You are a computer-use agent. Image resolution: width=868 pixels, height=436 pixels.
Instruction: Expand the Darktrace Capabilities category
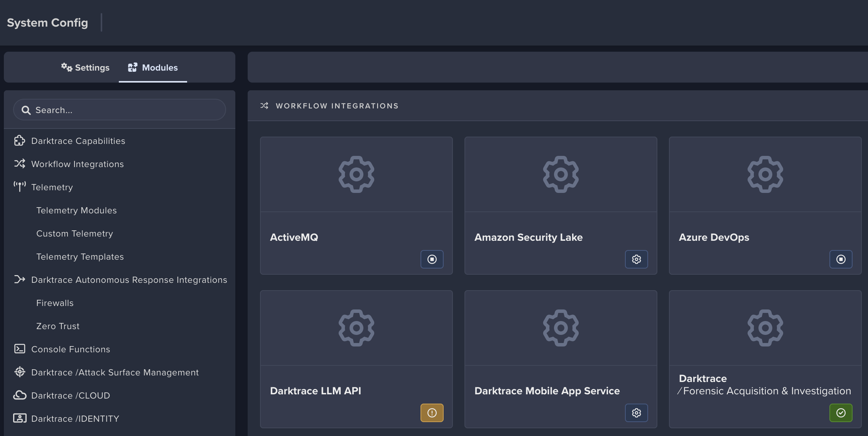tap(78, 141)
